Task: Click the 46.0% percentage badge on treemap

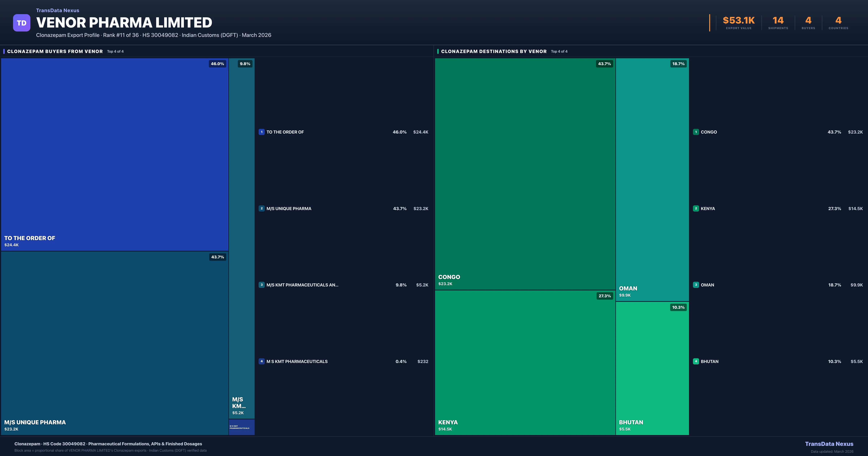Action: [x=217, y=64]
